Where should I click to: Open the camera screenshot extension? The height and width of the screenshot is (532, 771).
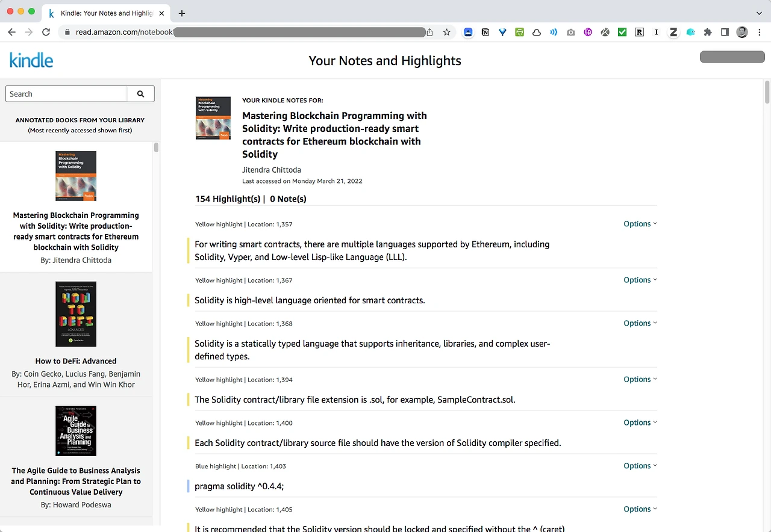pyautogui.click(x=571, y=32)
